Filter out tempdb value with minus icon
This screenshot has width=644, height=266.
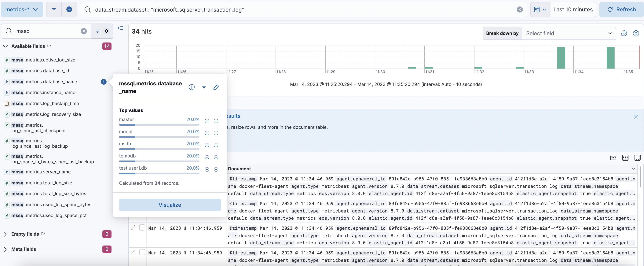[x=216, y=157]
